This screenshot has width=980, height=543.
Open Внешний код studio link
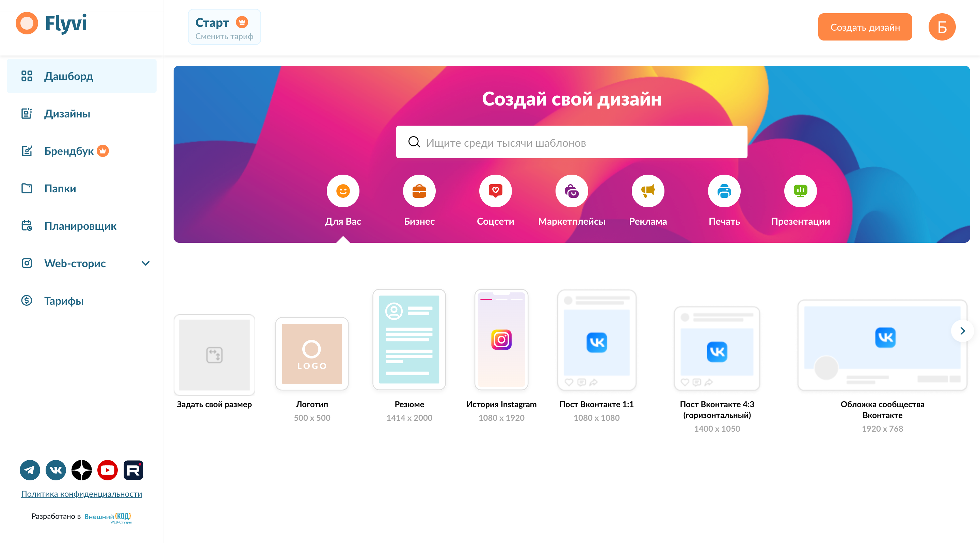coord(108,517)
